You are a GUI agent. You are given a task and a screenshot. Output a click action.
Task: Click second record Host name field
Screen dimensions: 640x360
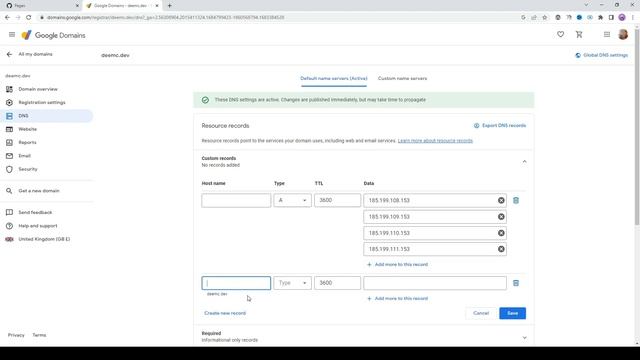click(236, 283)
